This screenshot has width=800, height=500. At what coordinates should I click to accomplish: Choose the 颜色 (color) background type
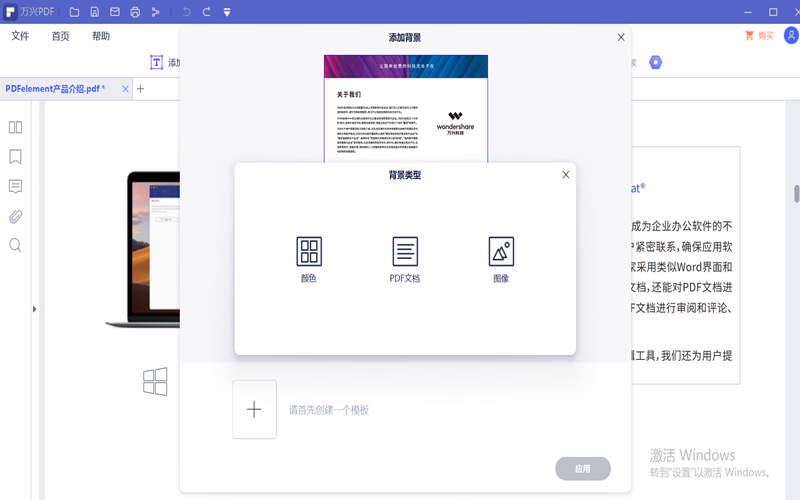point(309,258)
